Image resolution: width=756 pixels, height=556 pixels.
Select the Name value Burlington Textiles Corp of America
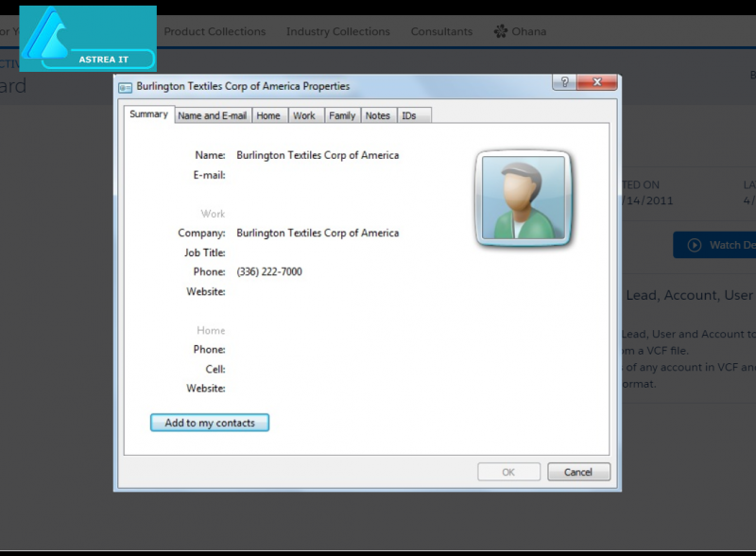(x=318, y=155)
